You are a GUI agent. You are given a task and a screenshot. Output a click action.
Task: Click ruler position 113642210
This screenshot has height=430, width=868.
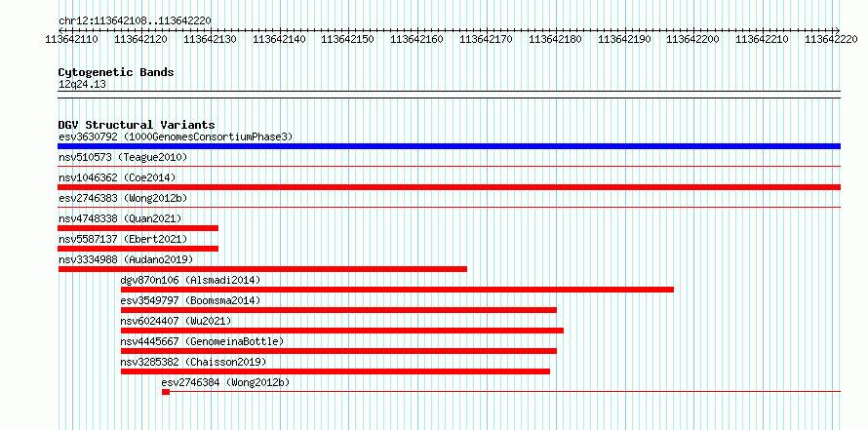763,39
